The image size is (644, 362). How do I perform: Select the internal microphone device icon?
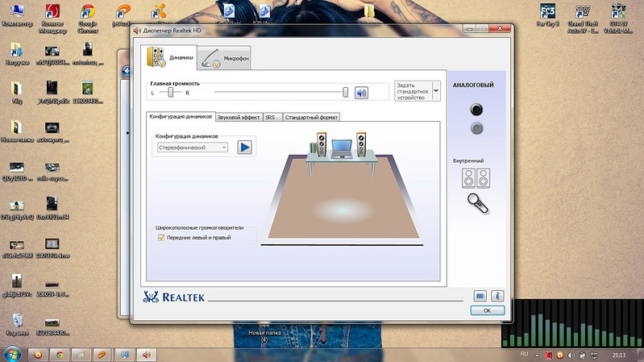(x=476, y=202)
